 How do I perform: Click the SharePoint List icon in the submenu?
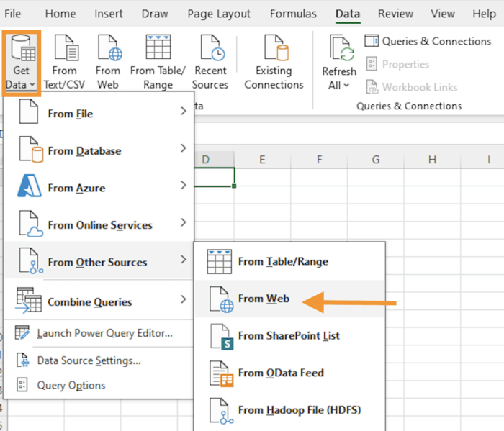click(x=222, y=337)
